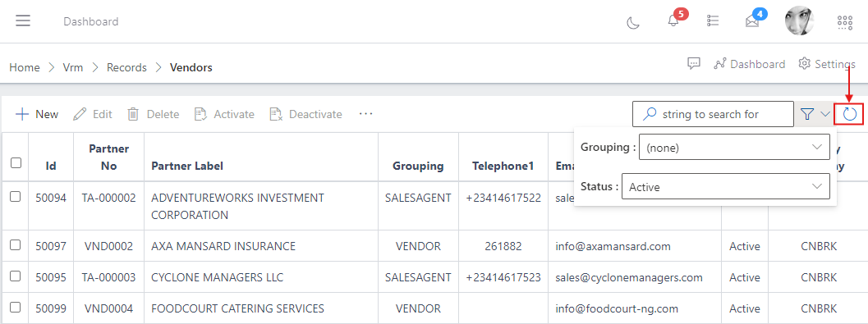Viewport: 868px width, 324px height.
Task: Click ADVENTUREWORKS INVESTMENT CORPORATION label
Action: [238, 206]
